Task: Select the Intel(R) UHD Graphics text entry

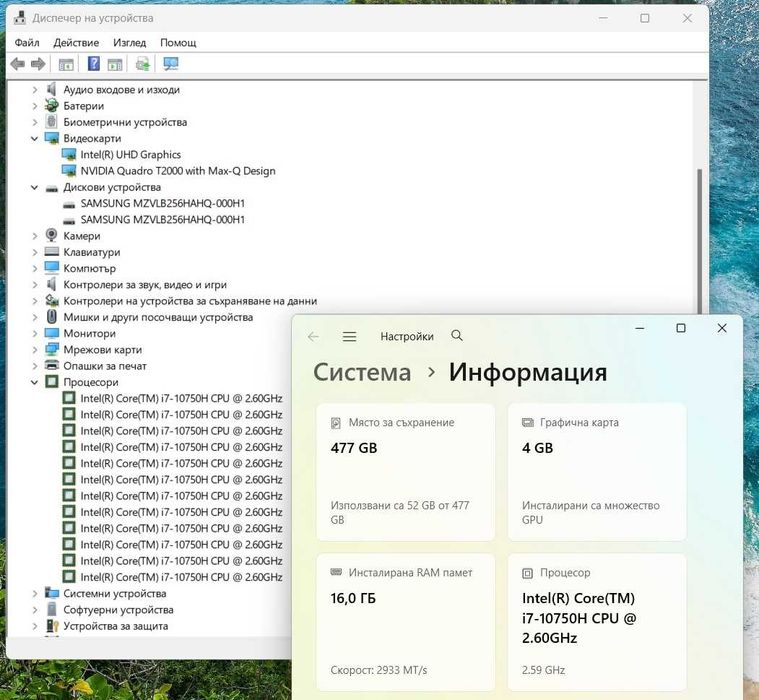Action: point(131,155)
